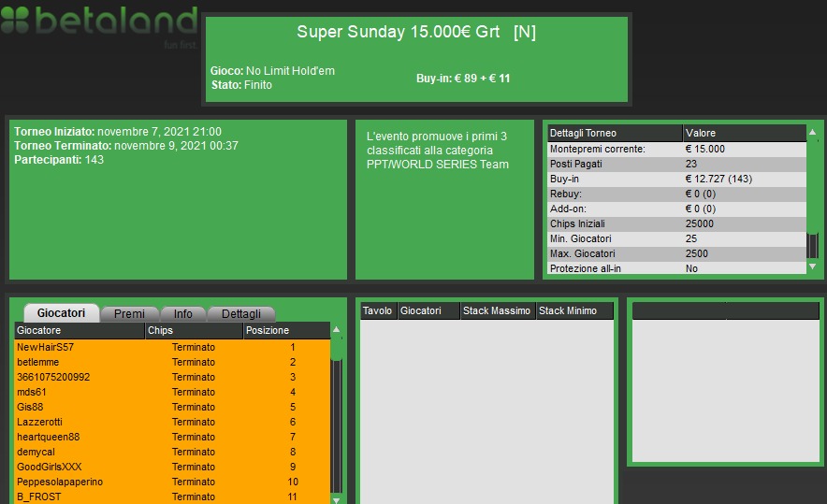Switch to the Giocatori tab

pos(61,313)
